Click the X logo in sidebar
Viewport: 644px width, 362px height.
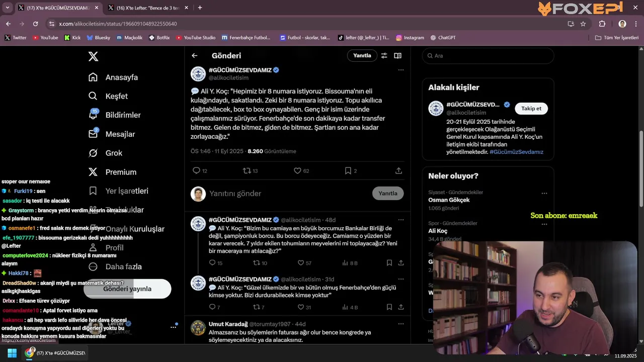(93, 56)
